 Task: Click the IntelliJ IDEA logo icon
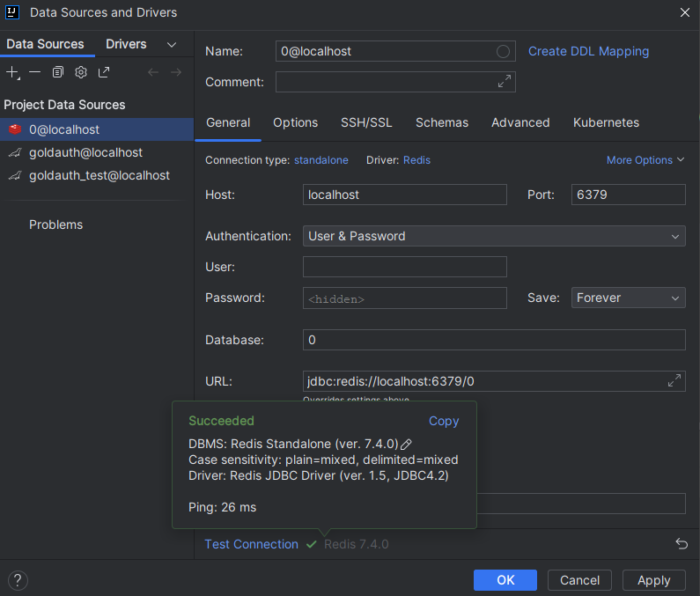click(12, 12)
